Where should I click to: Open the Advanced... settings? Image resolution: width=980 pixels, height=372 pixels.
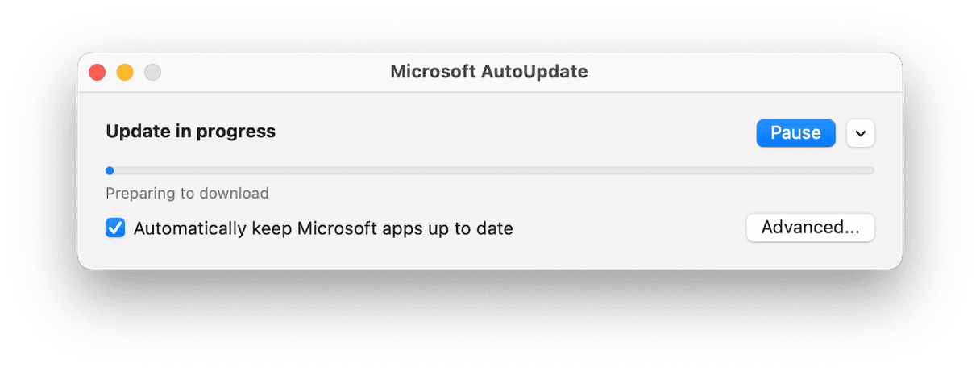[x=810, y=228]
